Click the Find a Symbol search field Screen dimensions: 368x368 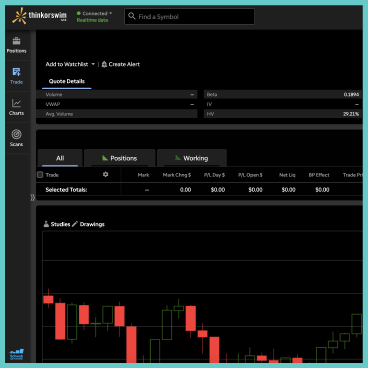click(x=189, y=16)
